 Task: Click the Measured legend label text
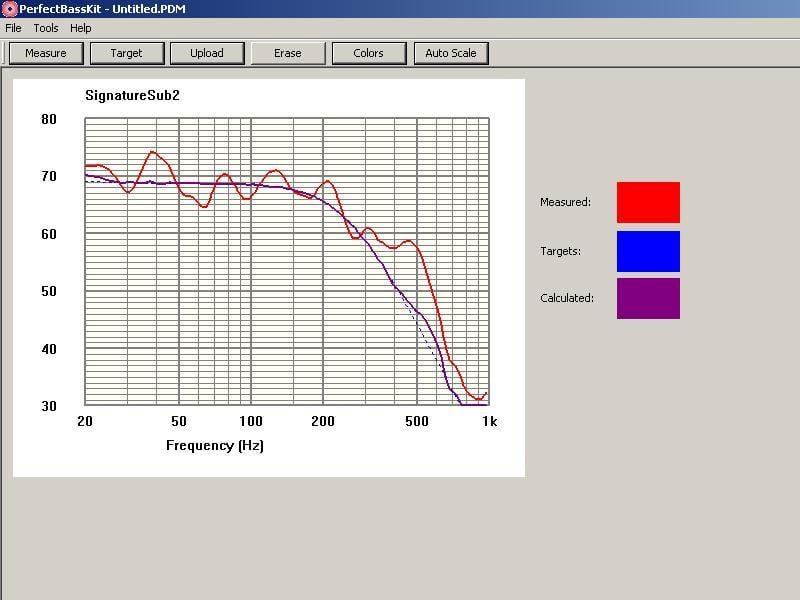565,202
